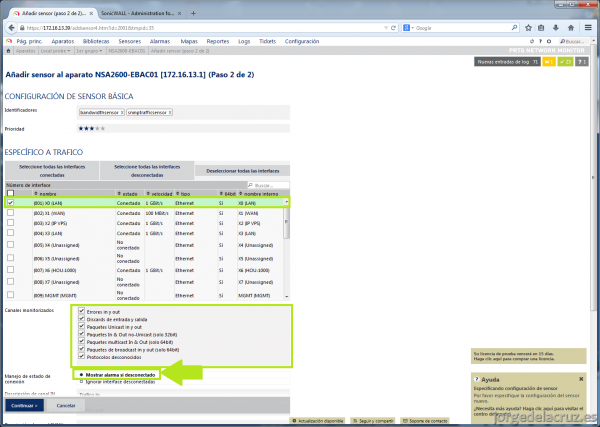Remove the bandwidthsensor tag with its x
The height and width of the screenshot is (427, 600).
tap(122, 112)
